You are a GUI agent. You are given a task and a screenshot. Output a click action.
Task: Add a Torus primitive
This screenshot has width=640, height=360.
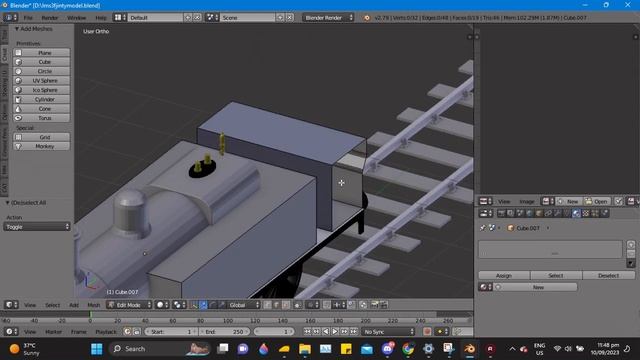click(x=41, y=118)
